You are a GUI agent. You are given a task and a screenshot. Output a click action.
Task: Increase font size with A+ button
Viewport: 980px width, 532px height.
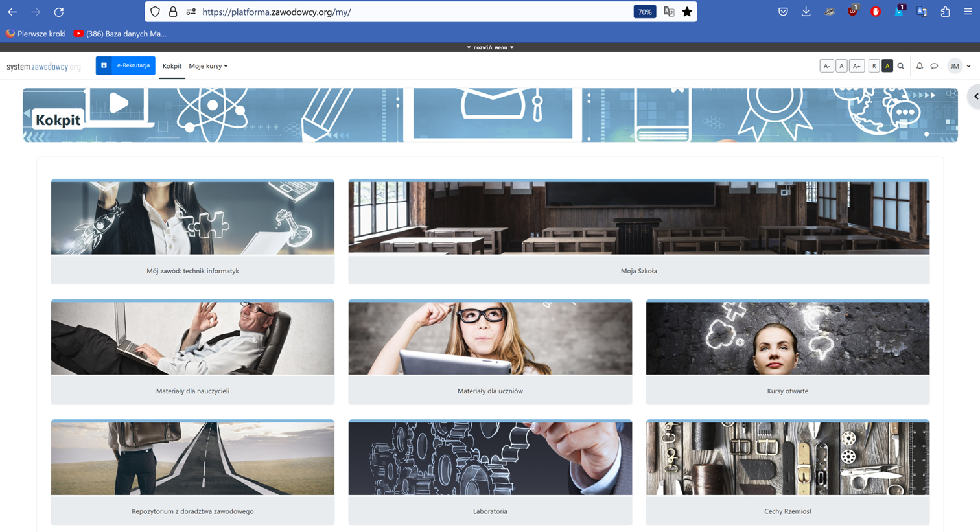tap(857, 66)
